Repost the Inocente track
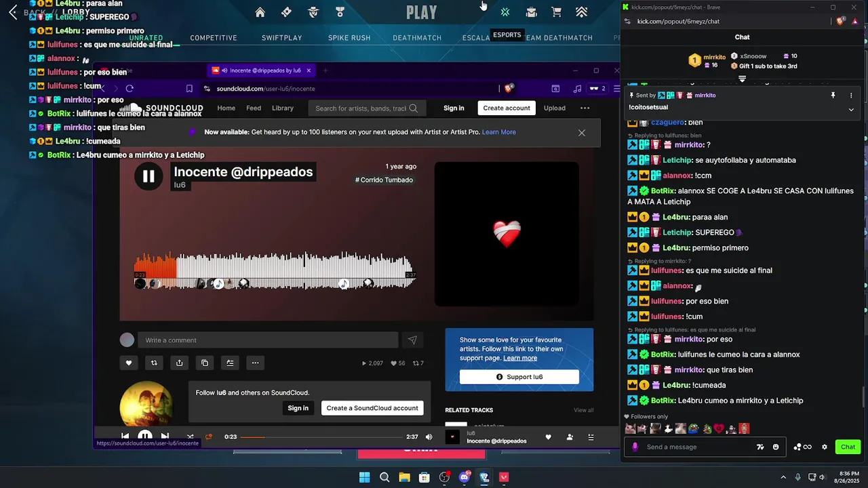Screen dimensions: 868x488 (x=154, y=363)
